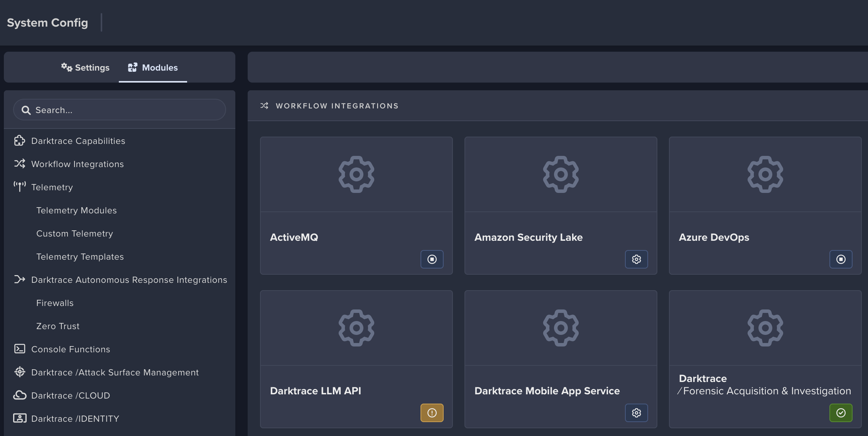Image resolution: width=868 pixels, height=436 pixels.
Task: Click Darktrace LLM API warning status icon
Action: click(432, 413)
